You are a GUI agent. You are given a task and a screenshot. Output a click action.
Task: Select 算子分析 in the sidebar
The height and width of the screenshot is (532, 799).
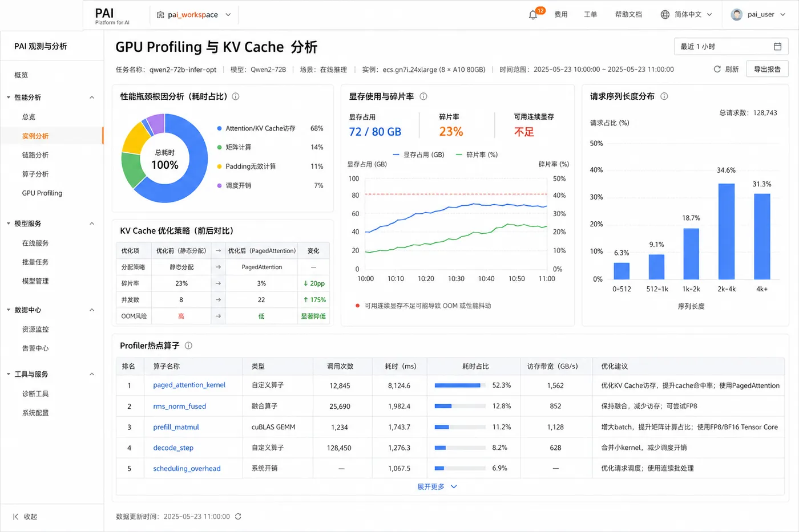tap(35, 174)
